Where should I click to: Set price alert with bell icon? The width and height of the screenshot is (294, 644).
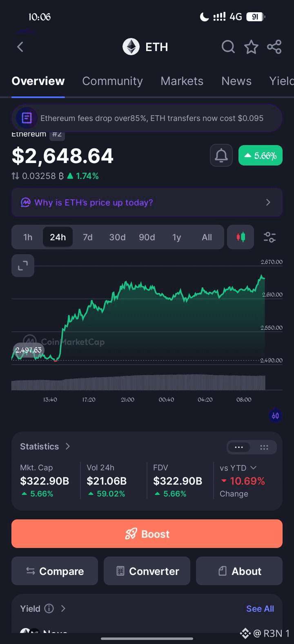point(221,155)
